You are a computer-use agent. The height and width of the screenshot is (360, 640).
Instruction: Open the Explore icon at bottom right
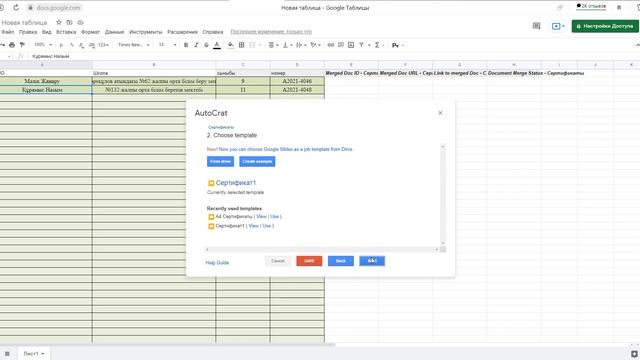point(634,353)
